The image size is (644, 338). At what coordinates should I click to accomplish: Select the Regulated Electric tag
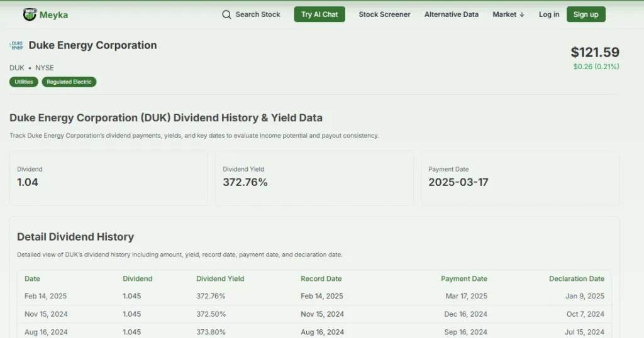pyautogui.click(x=69, y=82)
